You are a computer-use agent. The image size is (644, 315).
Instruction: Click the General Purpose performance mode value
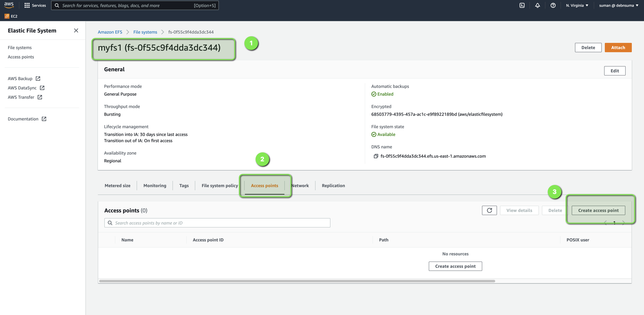pyautogui.click(x=120, y=94)
